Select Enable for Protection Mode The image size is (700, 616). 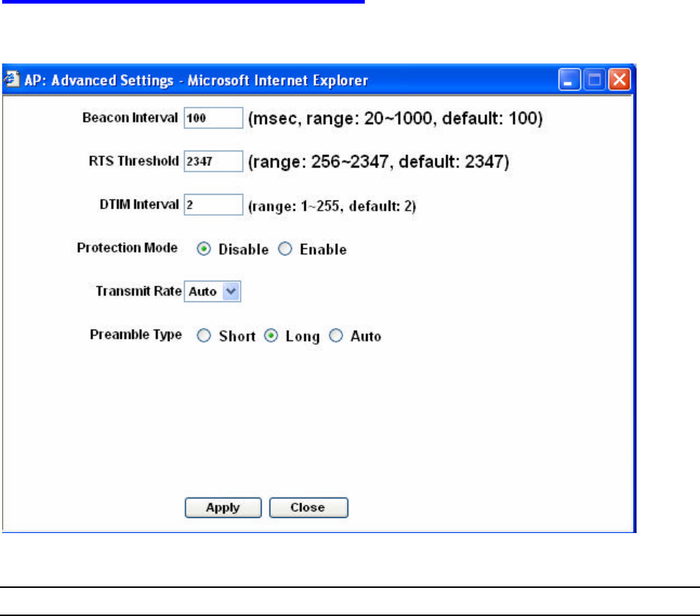click(x=285, y=249)
